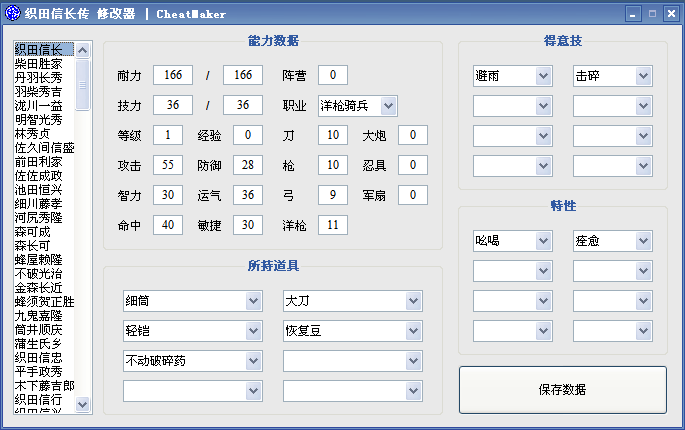
Task: Click the character list scrollbar thumb
Action: point(83,85)
